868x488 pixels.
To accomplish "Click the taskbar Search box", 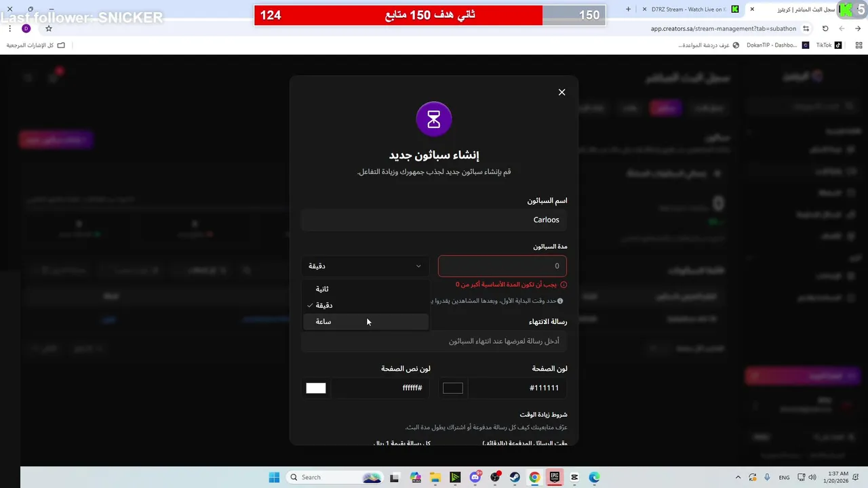I will coord(335,477).
